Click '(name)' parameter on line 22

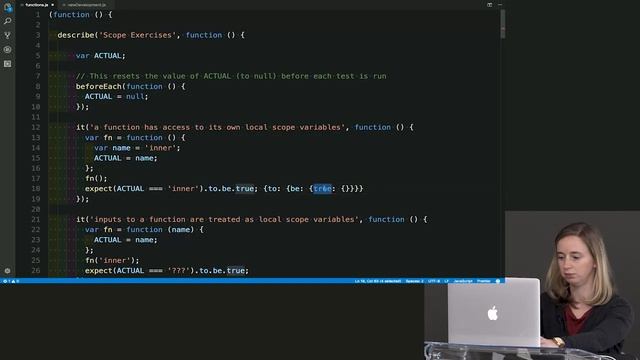(181, 230)
